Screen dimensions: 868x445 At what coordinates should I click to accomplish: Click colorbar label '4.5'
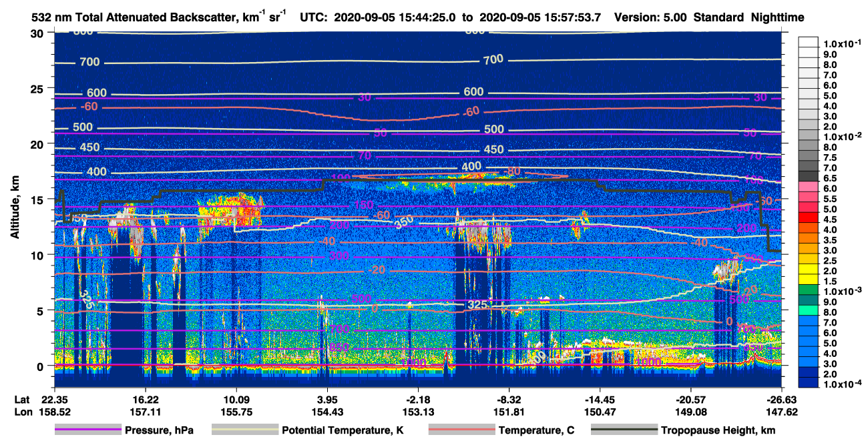(x=831, y=219)
